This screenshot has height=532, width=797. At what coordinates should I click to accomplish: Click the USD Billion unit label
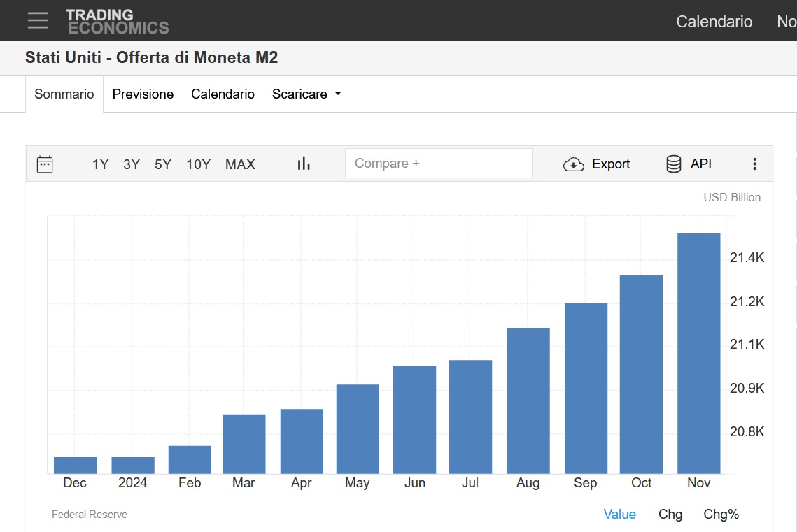(732, 197)
